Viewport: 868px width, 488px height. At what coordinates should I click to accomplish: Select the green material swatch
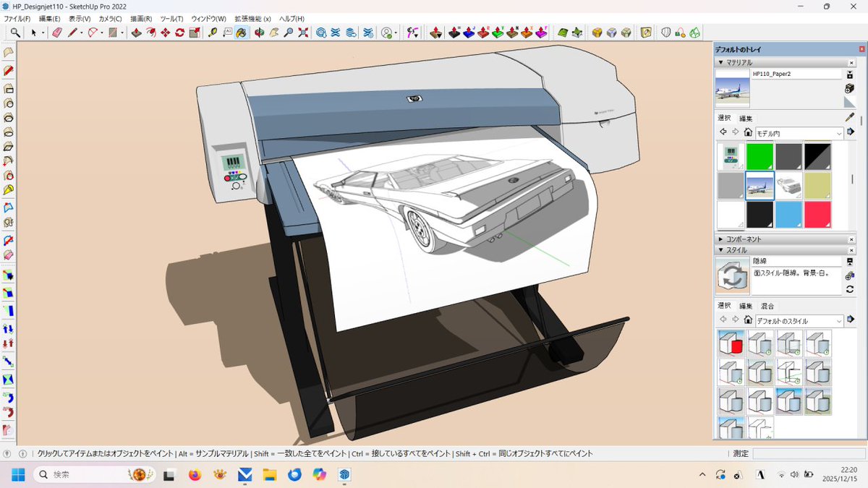tap(759, 156)
